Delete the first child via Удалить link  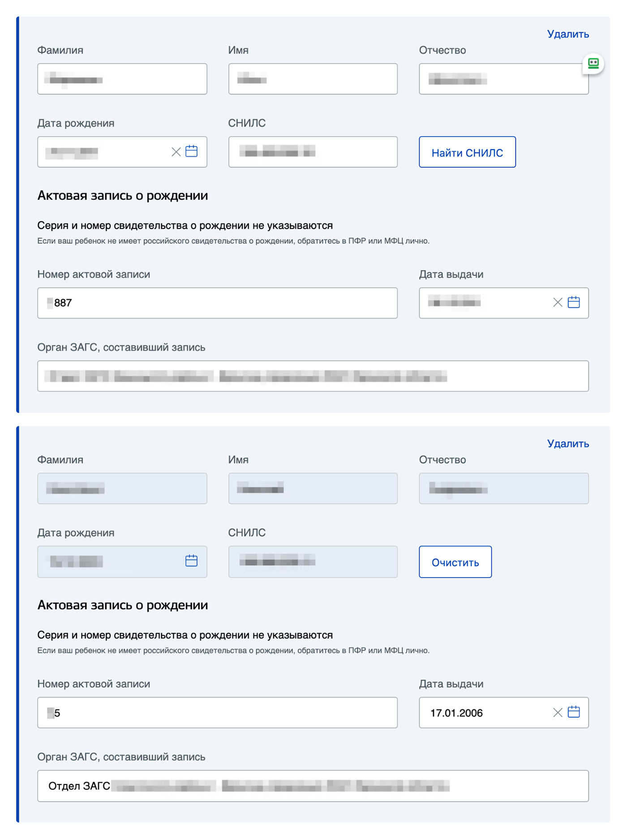(x=568, y=34)
